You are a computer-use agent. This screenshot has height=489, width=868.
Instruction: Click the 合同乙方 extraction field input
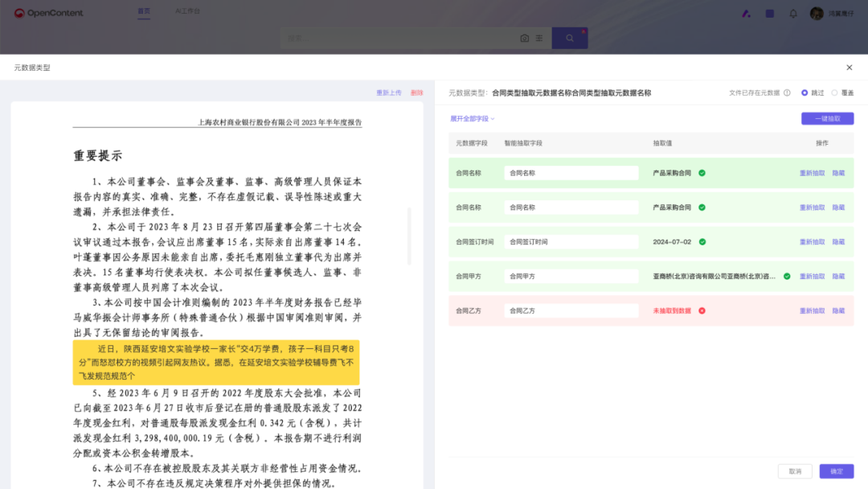click(x=571, y=310)
